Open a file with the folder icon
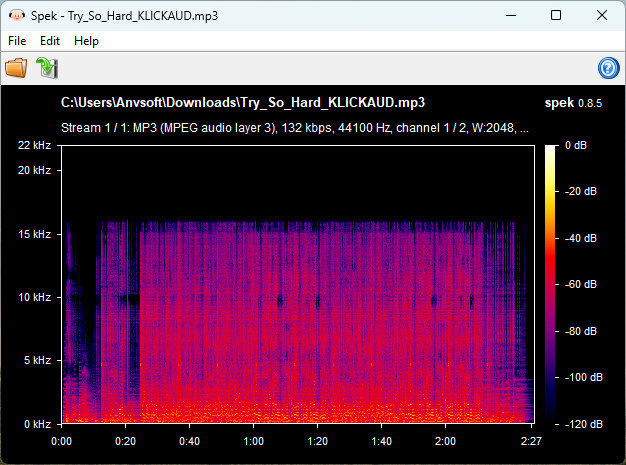This screenshot has width=626, height=465. 16,67
